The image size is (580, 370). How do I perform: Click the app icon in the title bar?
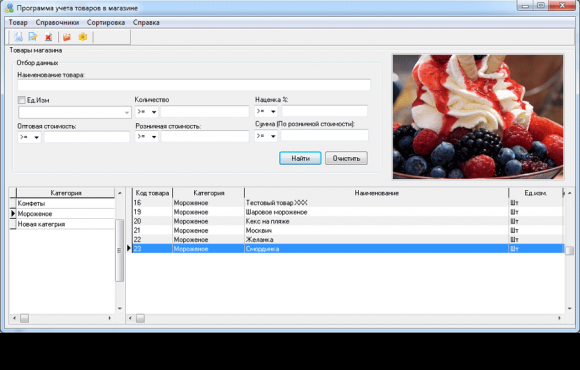pyautogui.click(x=9, y=8)
